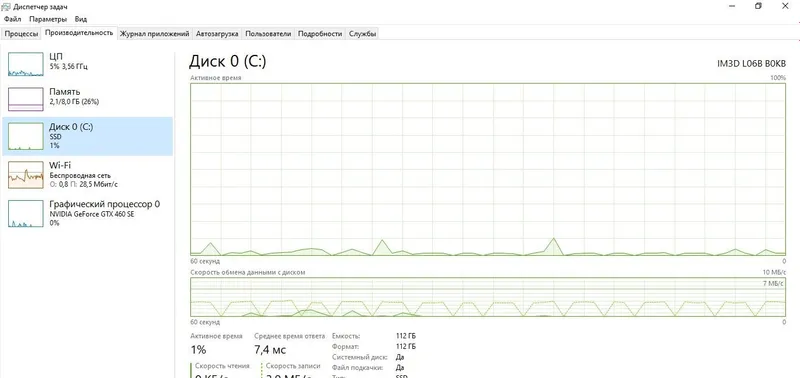The width and height of the screenshot is (800, 378).
Task: Click the Диск 0 mini graph thumbnail
Action: (26, 137)
